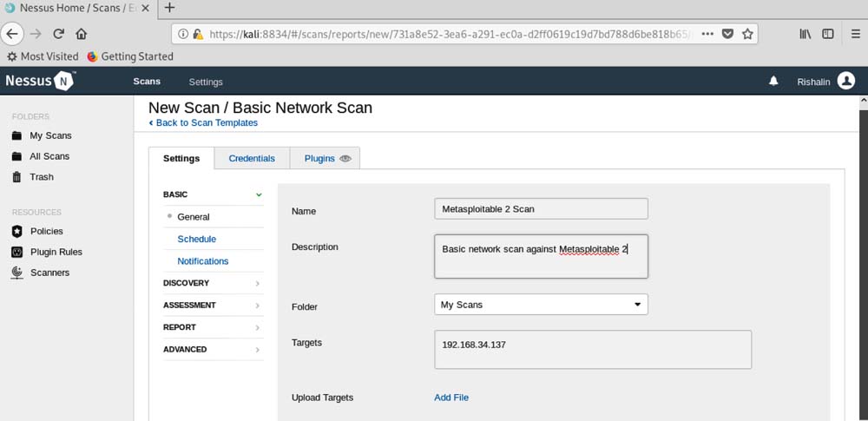Open Plugin Rules in the sidebar
Viewport: 868px width, 421px height.
click(x=56, y=252)
